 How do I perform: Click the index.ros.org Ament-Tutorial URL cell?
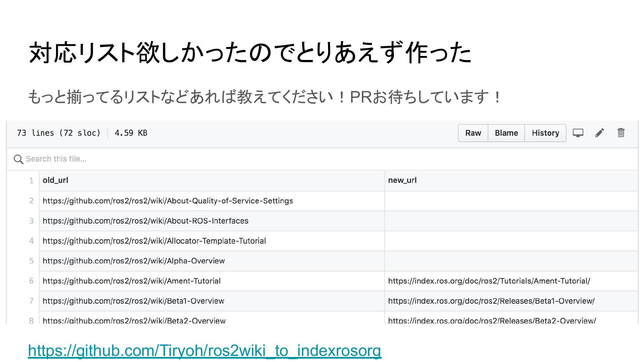click(x=489, y=281)
